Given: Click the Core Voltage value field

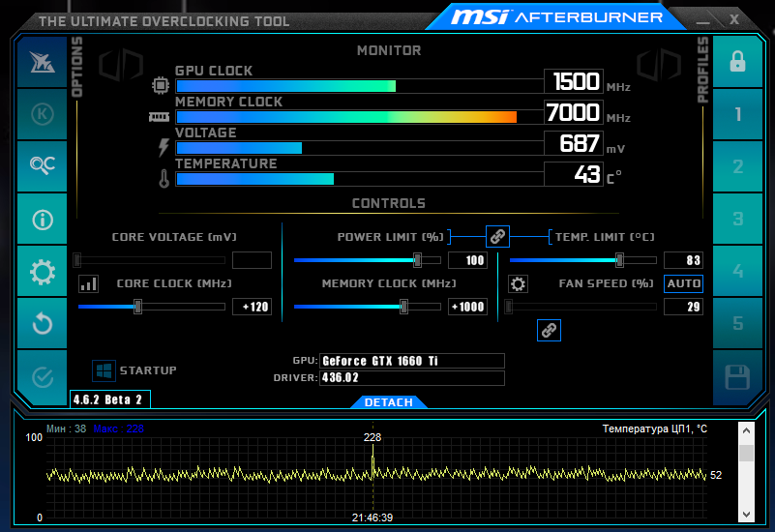Looking at the screenshot, I should click(253, 260).
